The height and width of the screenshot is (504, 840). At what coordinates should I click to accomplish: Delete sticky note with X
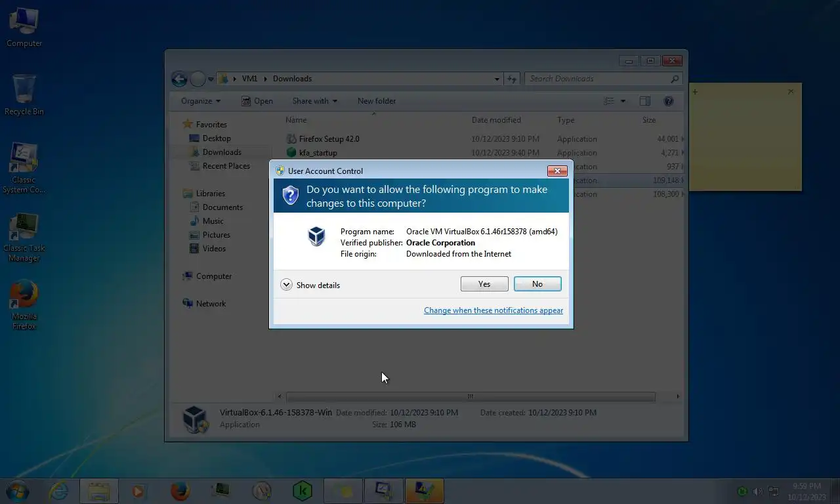791,91
